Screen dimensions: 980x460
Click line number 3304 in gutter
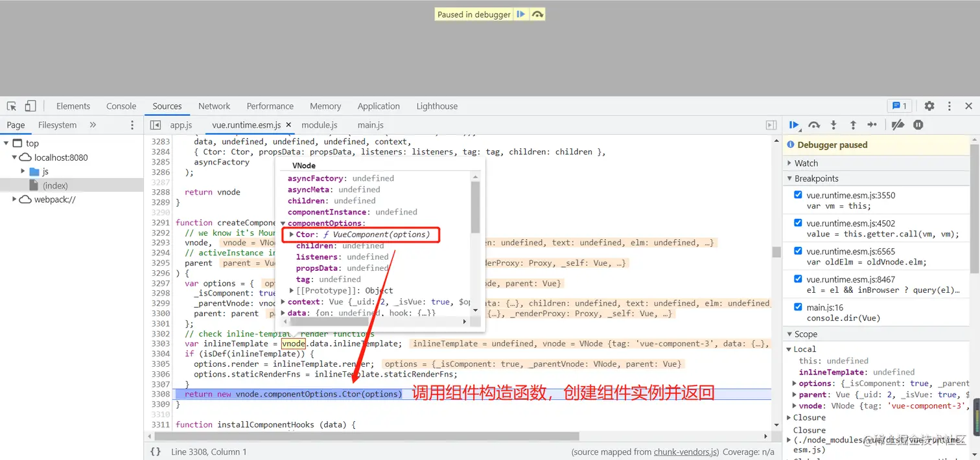(x=160, y=354)
